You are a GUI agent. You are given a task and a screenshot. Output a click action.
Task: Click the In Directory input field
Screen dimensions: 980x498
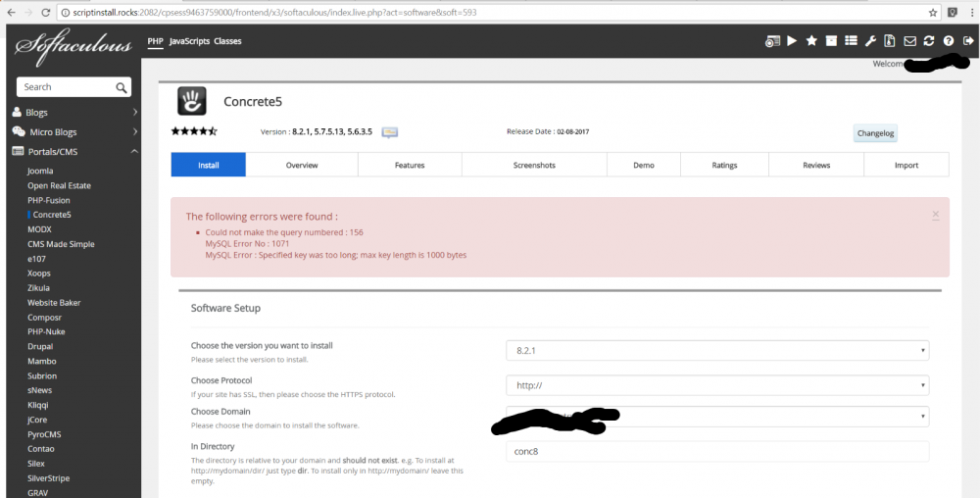click(x=717, y=451)
